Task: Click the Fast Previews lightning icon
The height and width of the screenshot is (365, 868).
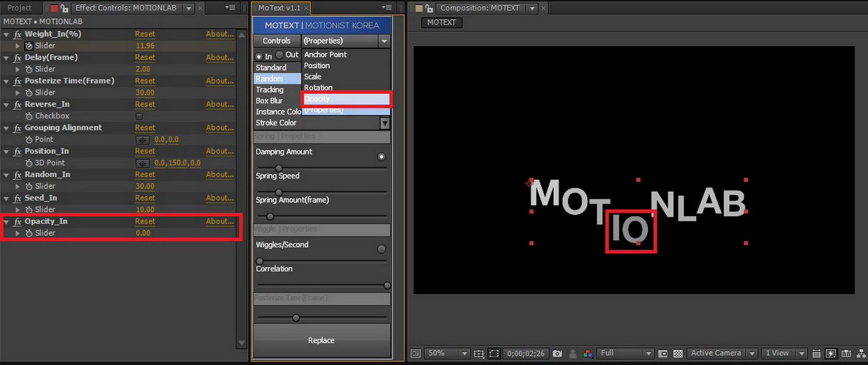Action: tap(831, 353)
